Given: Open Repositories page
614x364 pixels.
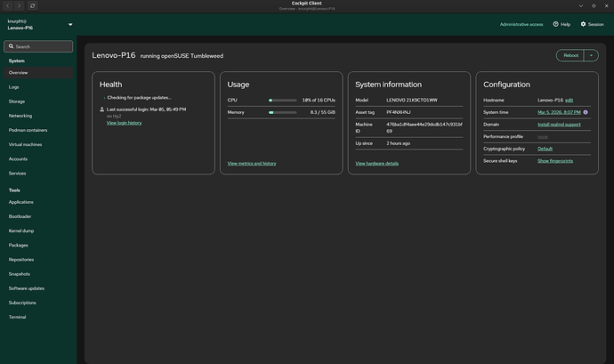Looking at the screenshot, I should coord(38,260).
